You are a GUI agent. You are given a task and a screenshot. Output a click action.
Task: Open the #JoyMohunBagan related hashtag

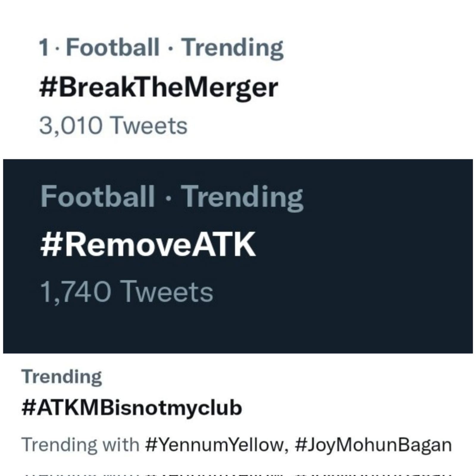(x=373, y=445)
